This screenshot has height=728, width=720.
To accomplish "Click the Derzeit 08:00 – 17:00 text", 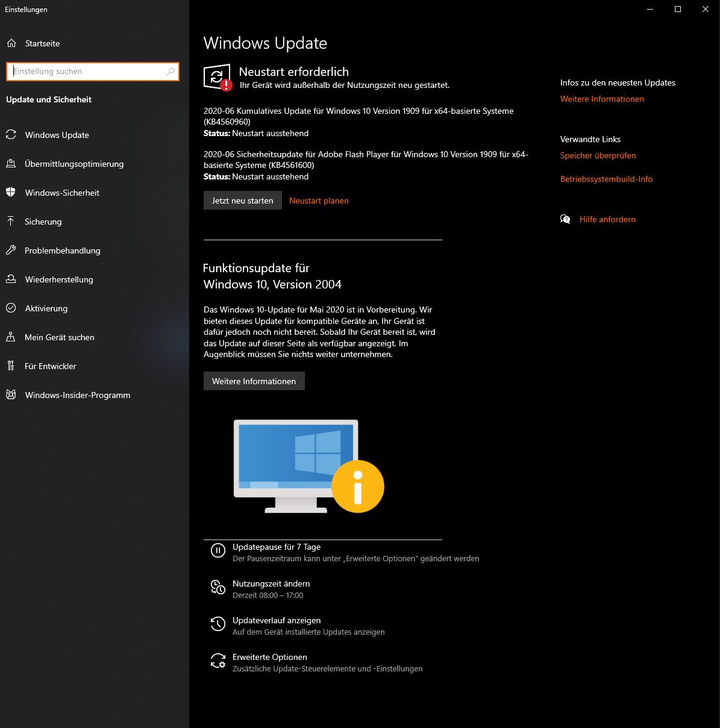I will [x=268, y=596].
